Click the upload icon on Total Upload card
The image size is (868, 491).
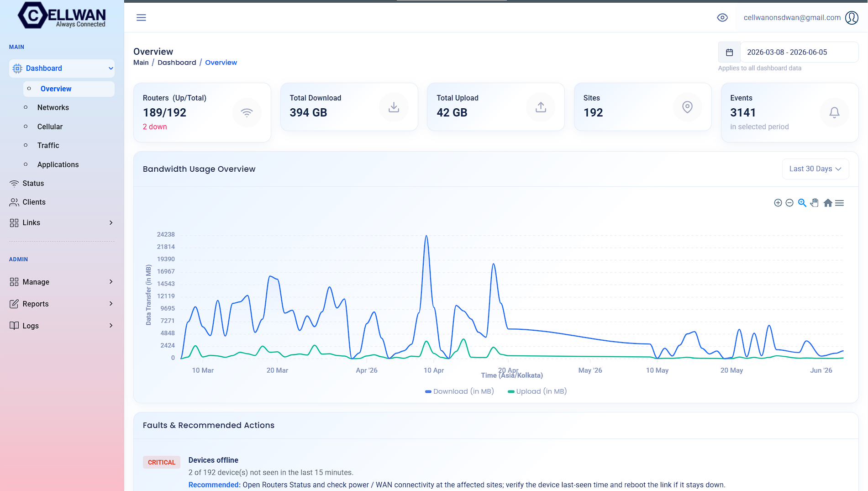click(541, 107)
